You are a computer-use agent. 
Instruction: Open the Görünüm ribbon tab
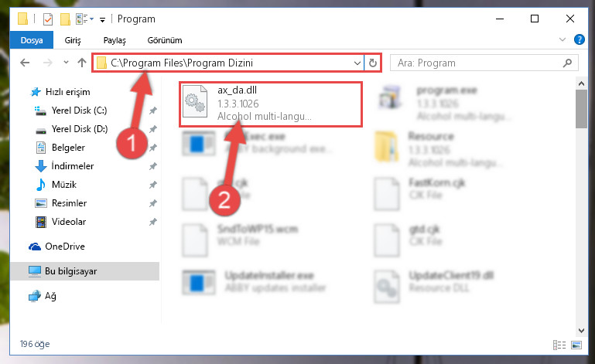click(x=165, y=40)
